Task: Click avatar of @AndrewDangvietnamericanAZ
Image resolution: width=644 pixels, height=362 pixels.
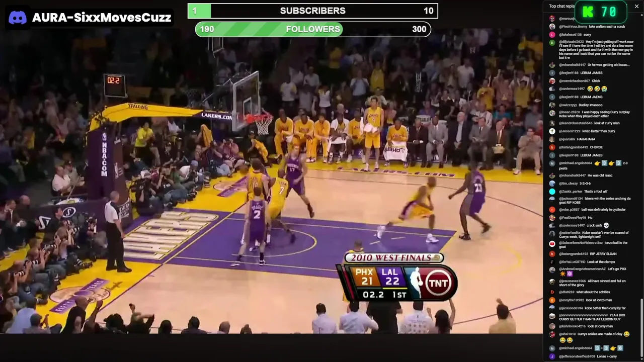Action: [552, 270]
